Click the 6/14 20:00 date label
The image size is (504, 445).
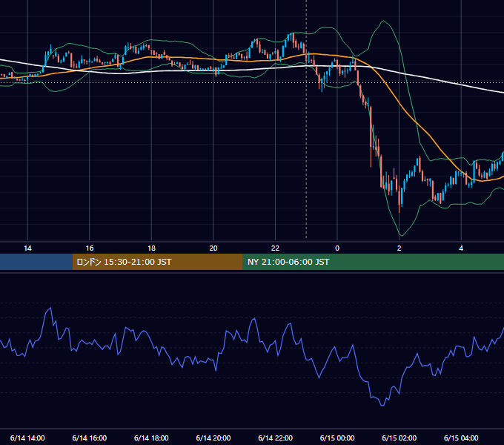(213, 438)
